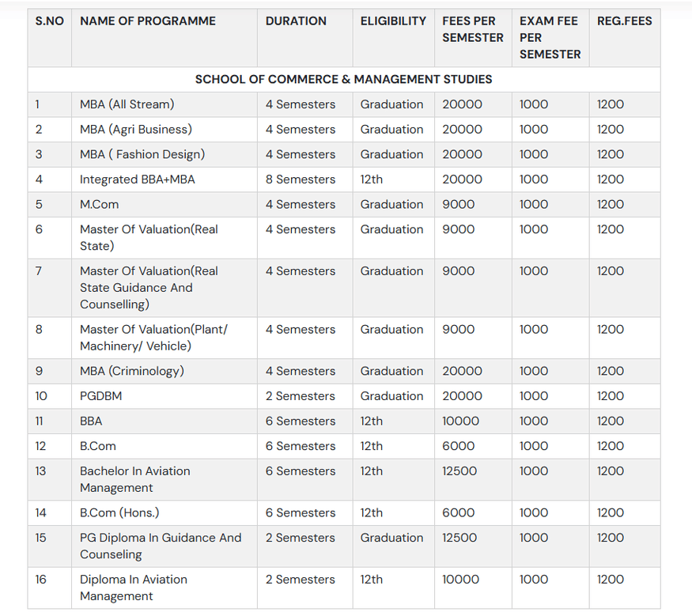692x616 pixels.
Task: Click the REG.FEES column header
Action: tap(624, 21)
